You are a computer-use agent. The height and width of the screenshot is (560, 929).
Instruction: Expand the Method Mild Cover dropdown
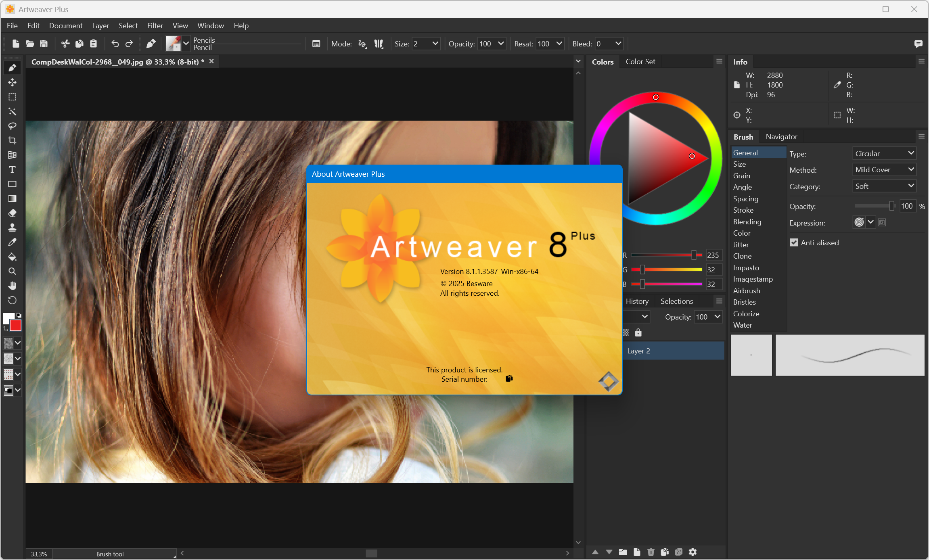[884, 170]
